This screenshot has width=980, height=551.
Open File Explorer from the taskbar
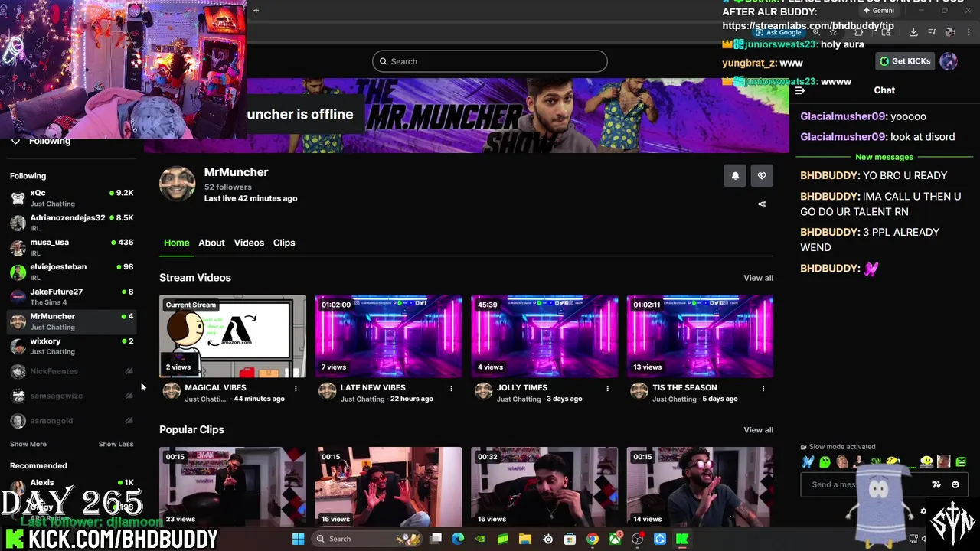pos(525,539)
